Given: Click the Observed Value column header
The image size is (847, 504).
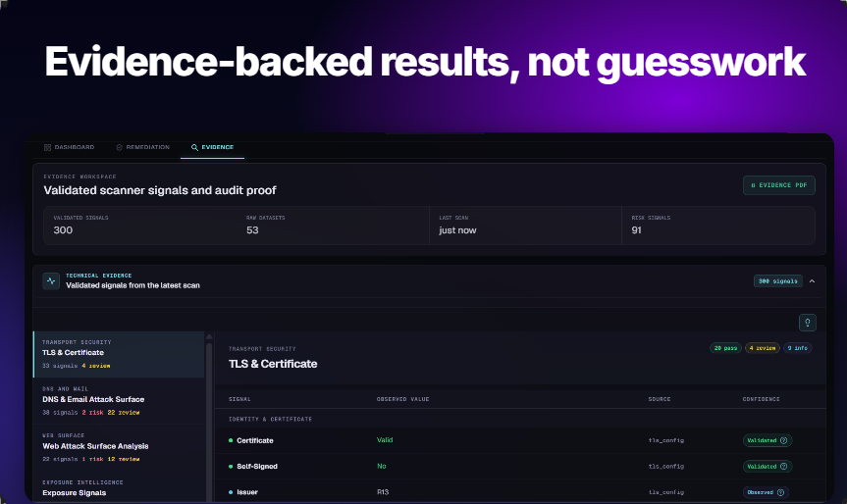Looking at the screenshot, I should coord(403,399).
